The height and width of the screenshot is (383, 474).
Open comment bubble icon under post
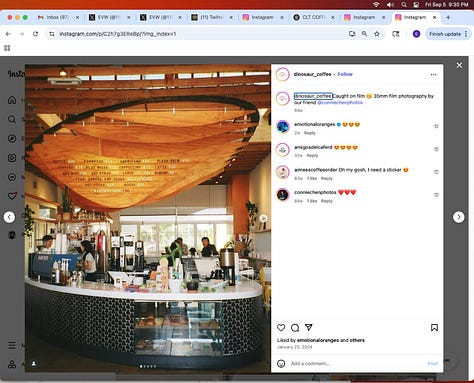tap(295, 328)
